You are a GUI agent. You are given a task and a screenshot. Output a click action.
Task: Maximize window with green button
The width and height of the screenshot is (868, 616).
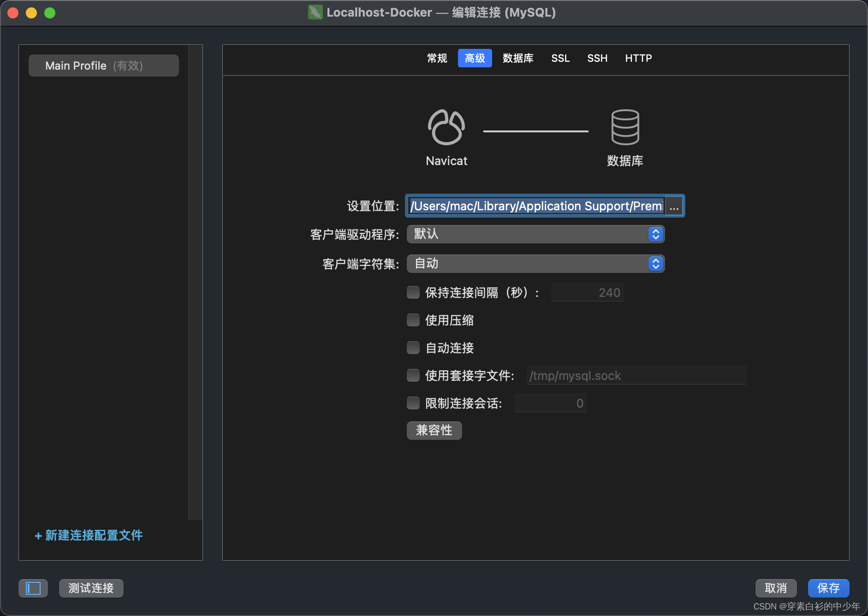pyautogui.click(x=50, y=13)
